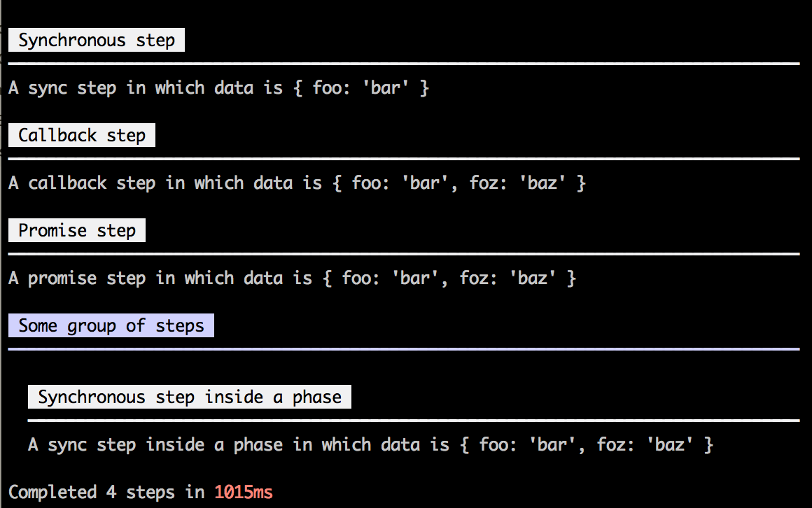The height and width of the screenshot is (508, 812).
Task: Click the sync step output line
Action: [218, 88]
